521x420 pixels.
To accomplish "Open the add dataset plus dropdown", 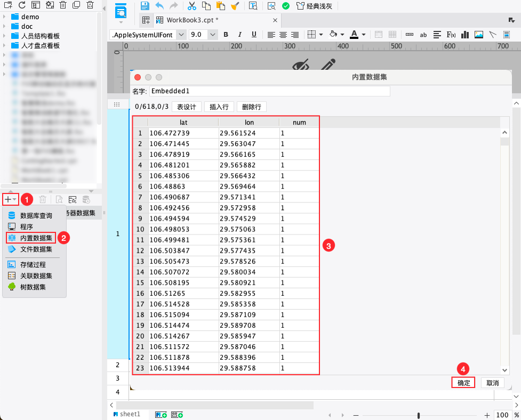I will 10,199.
